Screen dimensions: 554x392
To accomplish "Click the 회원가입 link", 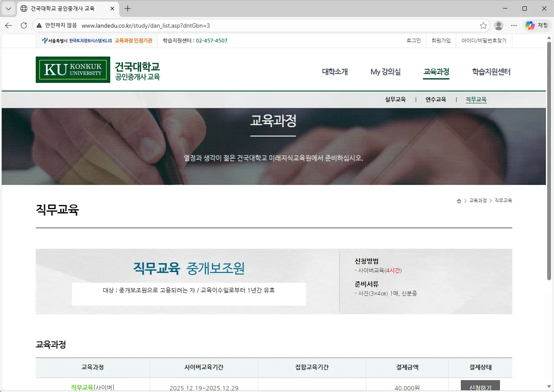I will (x=441, y=40).
